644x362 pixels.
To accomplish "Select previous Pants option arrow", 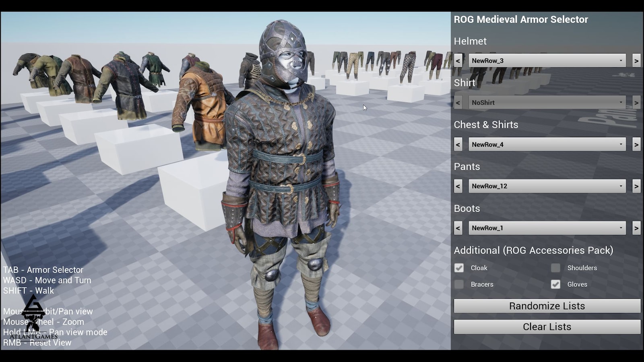I will 458,186.
